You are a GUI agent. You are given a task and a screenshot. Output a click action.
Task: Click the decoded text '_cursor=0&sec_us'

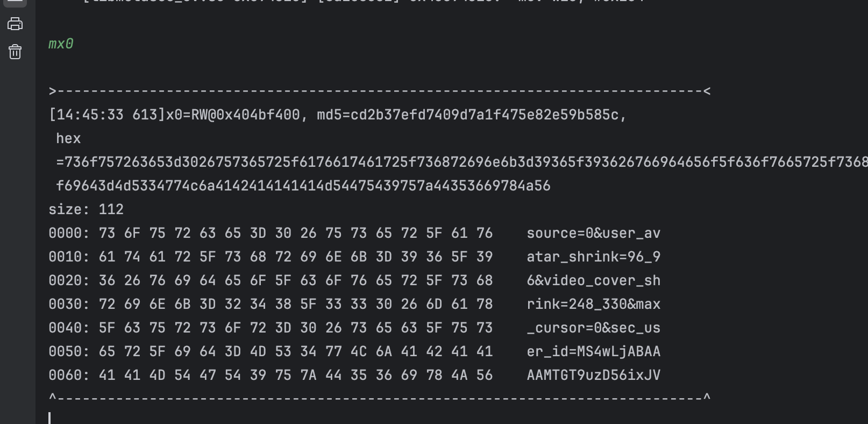(593, 328)
